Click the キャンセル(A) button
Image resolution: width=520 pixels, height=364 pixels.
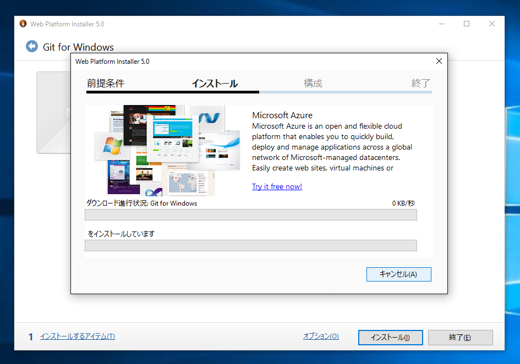(399, 274)
